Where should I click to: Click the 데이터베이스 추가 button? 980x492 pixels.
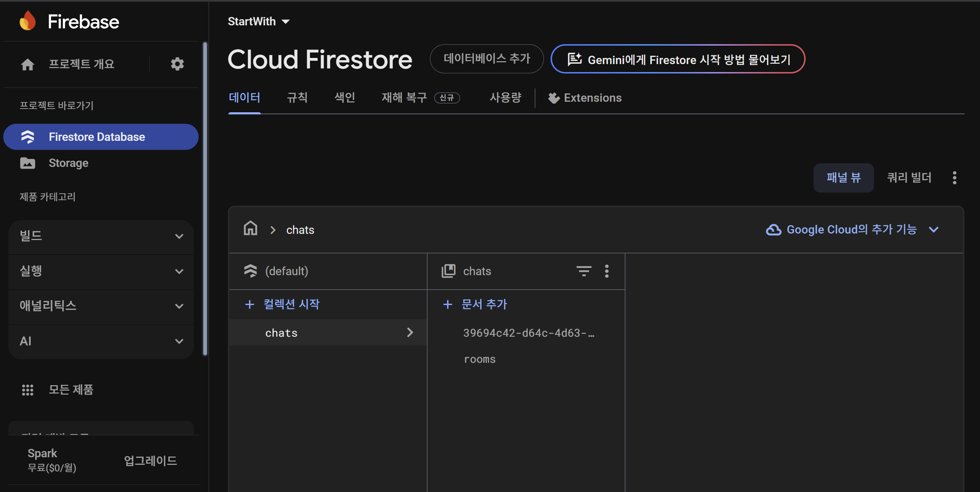tap(487, 59)
